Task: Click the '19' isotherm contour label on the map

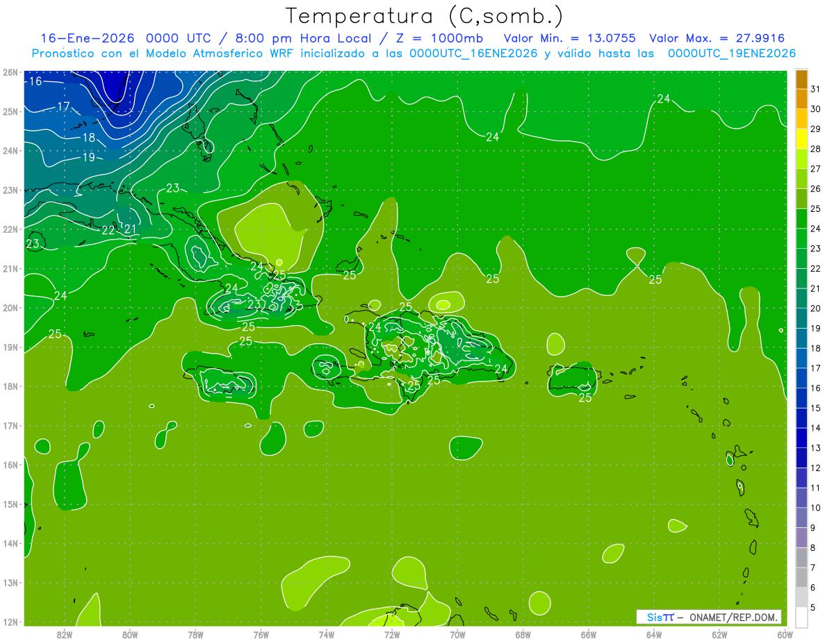Action: pos(88,157)
